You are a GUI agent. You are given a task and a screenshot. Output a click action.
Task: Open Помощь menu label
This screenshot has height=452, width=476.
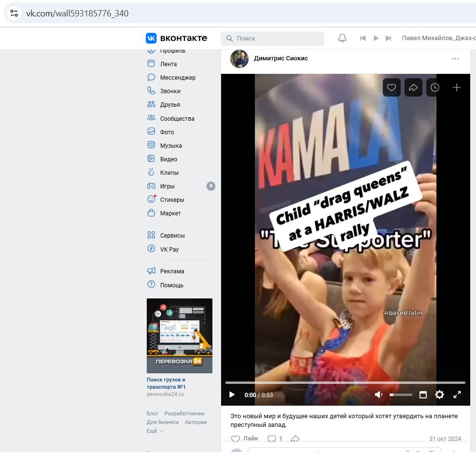172,285
